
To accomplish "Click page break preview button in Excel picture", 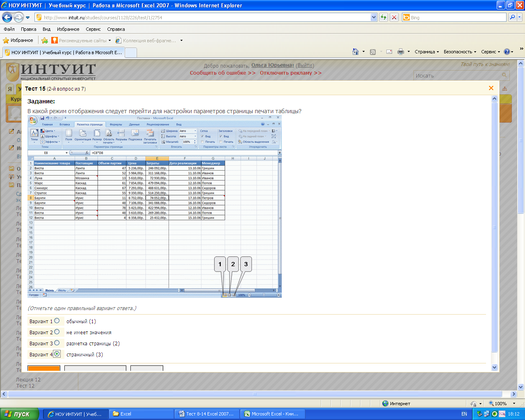I will coord(234,295).
